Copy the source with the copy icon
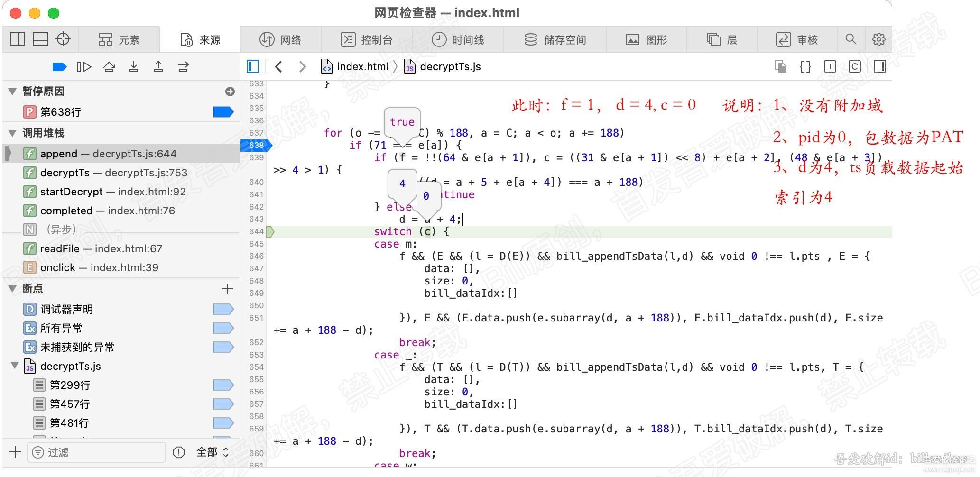 [x=780, y=66]
